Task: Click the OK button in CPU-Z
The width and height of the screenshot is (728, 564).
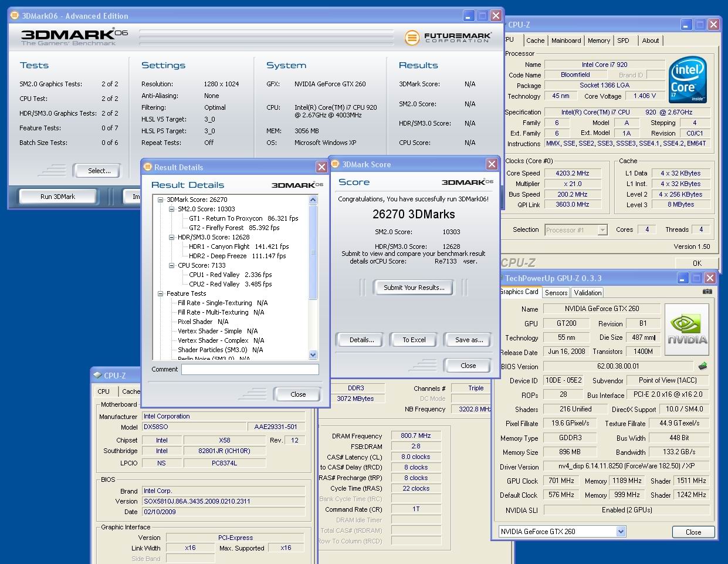Action: point(697,264)
